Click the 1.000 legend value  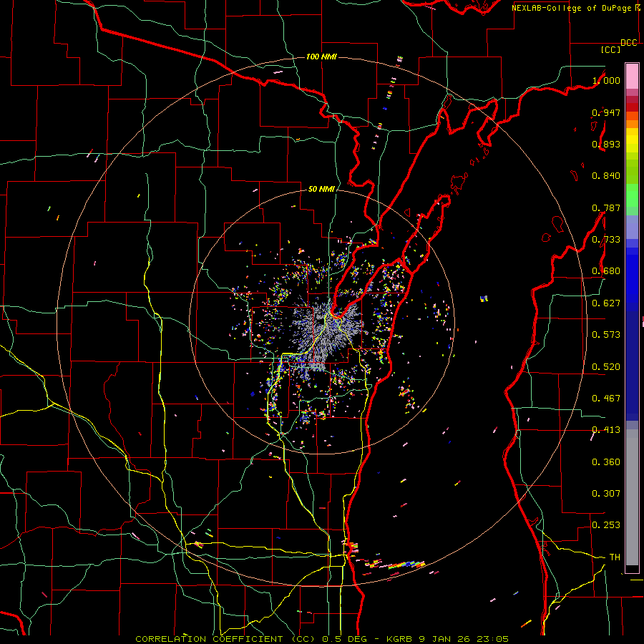tap(606, 80)
